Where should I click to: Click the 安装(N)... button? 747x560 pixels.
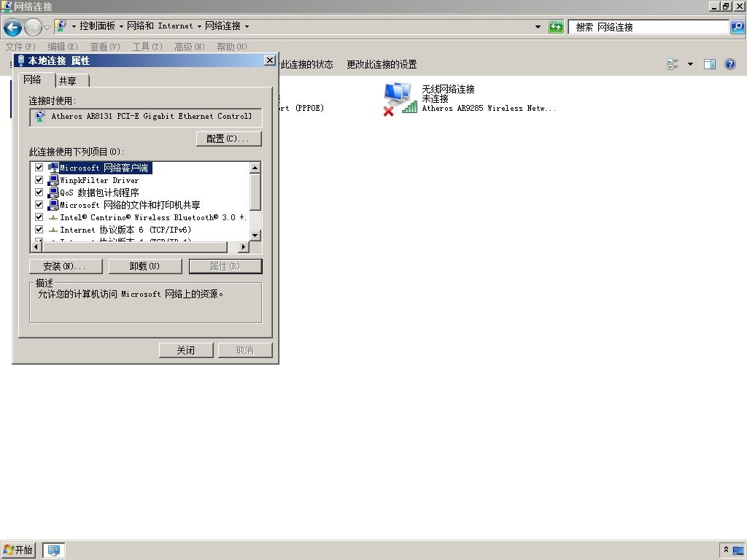[x=66, y=266]
